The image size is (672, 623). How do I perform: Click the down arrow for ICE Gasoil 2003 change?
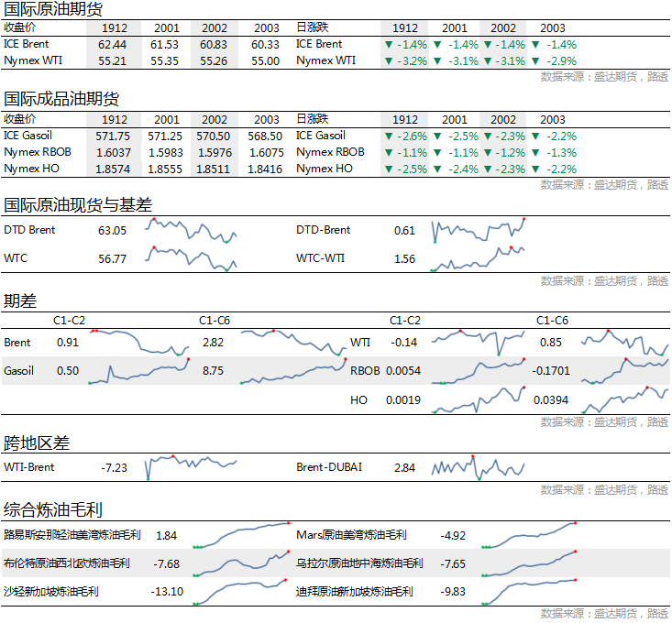pos(535,136)
